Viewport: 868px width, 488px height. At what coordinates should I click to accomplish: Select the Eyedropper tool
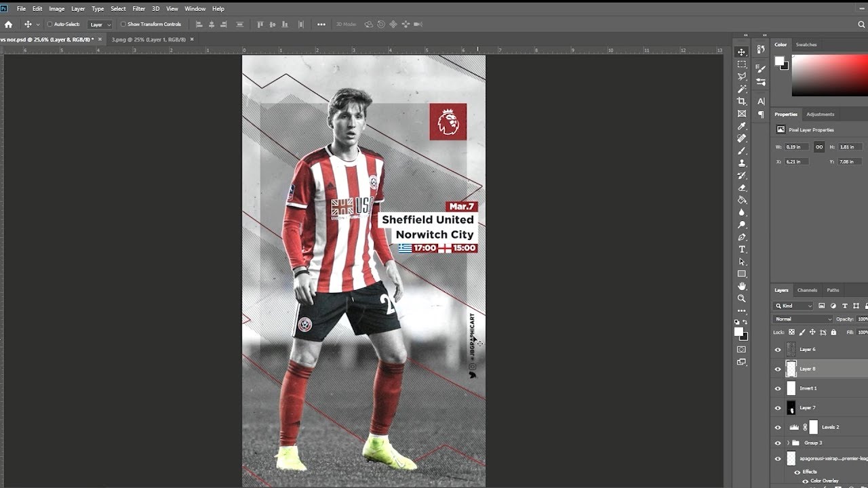742,126
